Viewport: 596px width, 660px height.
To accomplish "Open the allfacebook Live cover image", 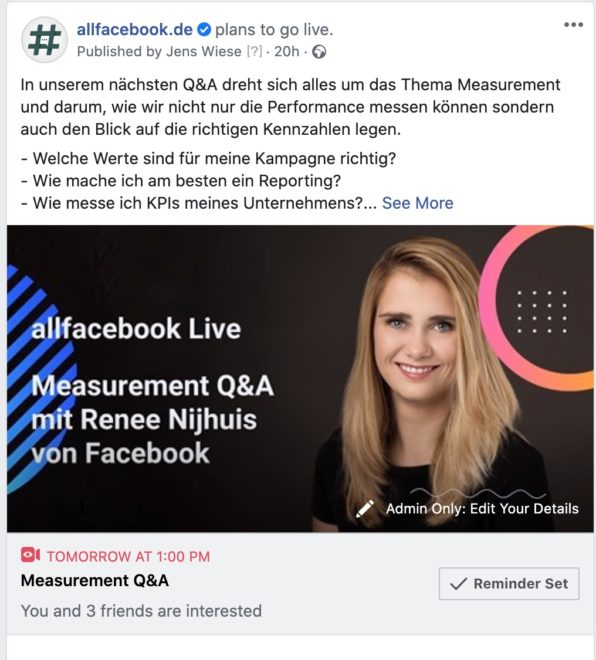I will (300, 378).
